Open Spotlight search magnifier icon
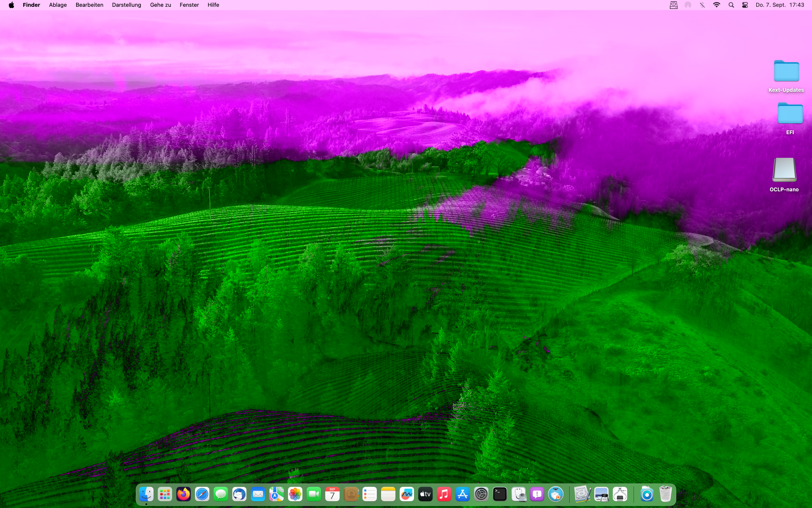812x508 pixels. pyautogui.click(x=731, y=5)
